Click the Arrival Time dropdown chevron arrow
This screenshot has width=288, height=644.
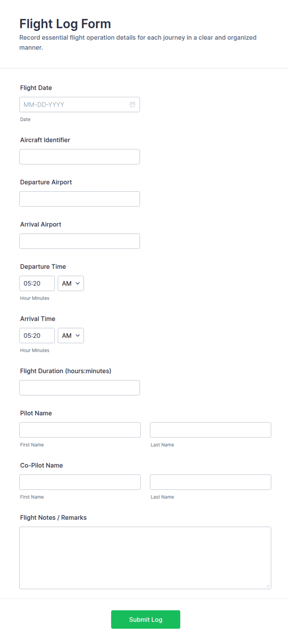[78, 335]
